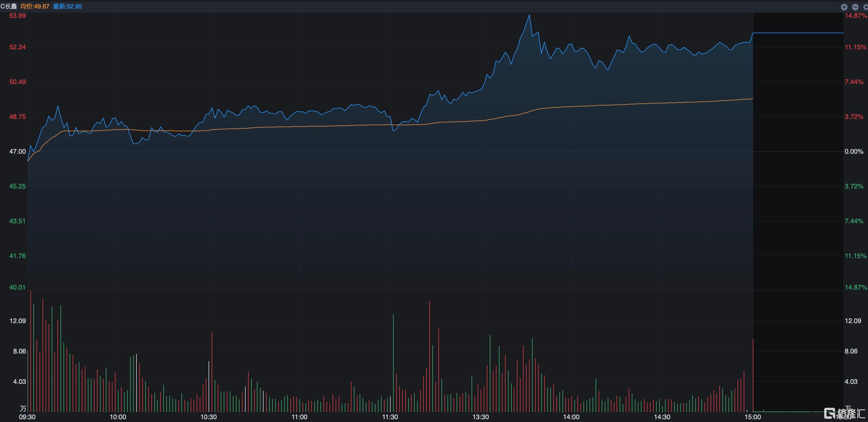
Task: Click the 12.09 volume label on left axis
Action: pos(17,321)
